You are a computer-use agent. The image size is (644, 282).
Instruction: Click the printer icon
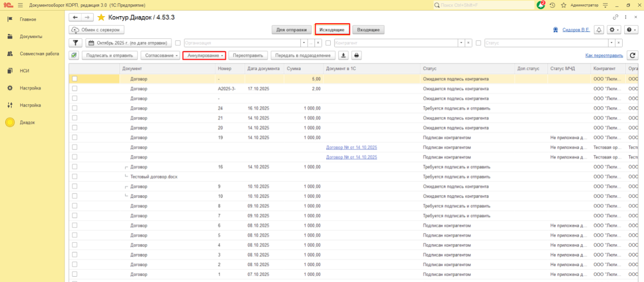[x=356, y=55]
